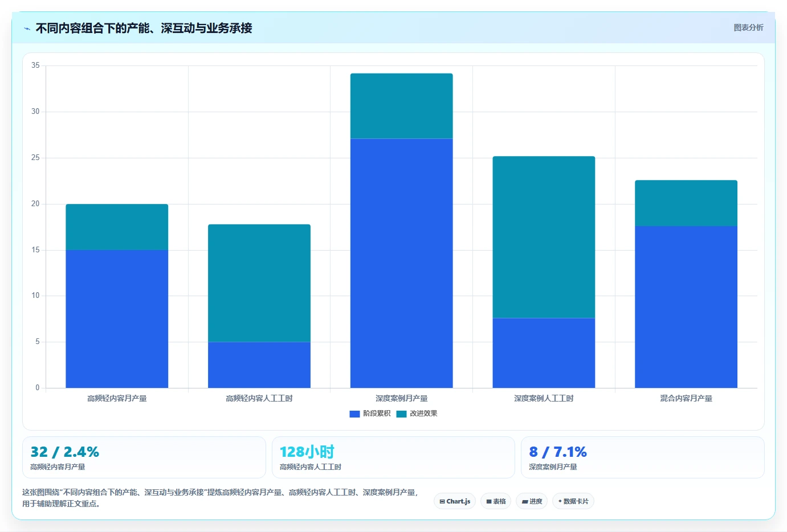Click the teal segment of the 高频轻内容人工工时 bar
This screenshot has height=532, width=787.
click(x=259, y=283)
